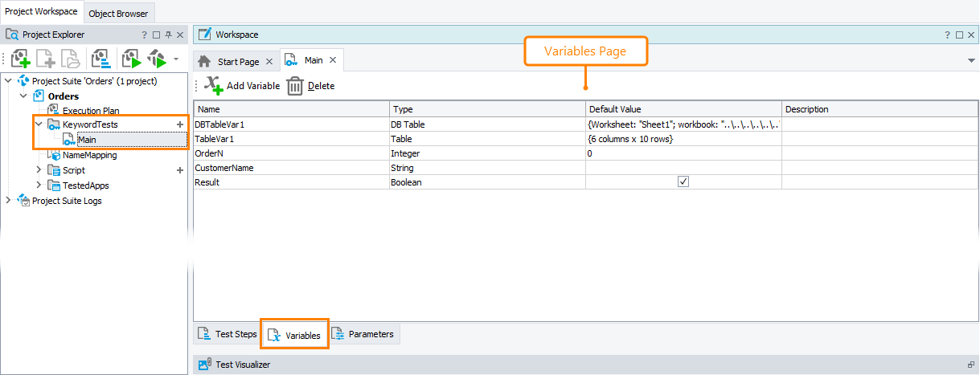Run the project suite icon
The width and height of the screenshot is (980, 375).
point(157,59)
